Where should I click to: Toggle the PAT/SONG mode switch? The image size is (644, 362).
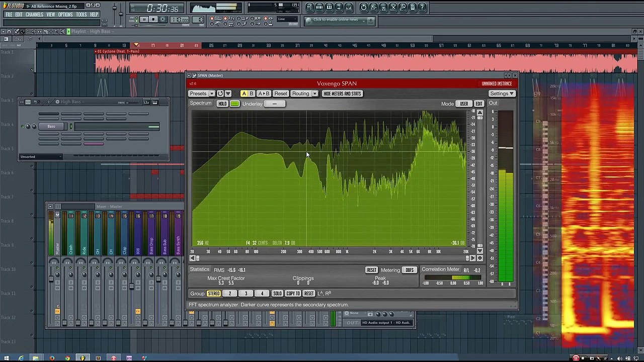[136, 19]
